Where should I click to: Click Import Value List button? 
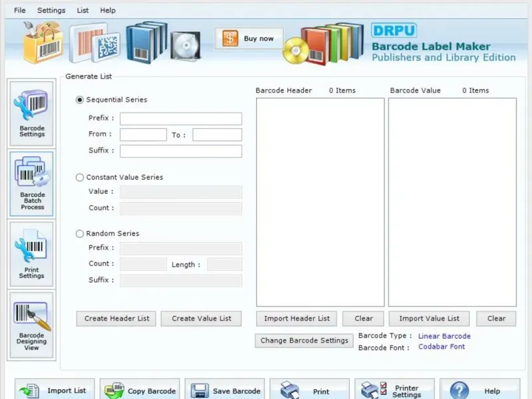click(429, 319)
